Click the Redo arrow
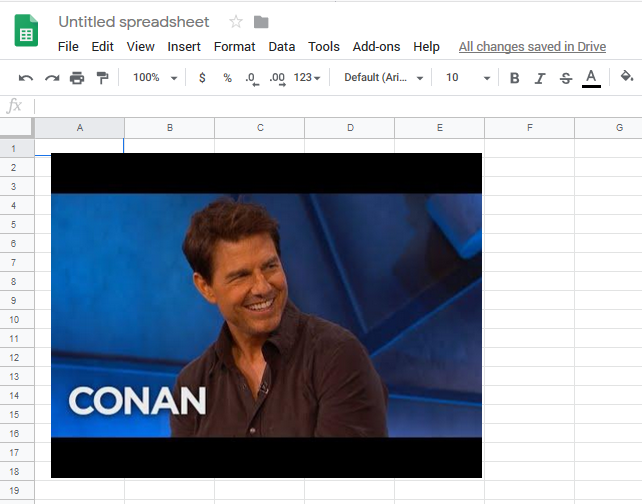The image size is (642, 504). (x=52, y=77)
